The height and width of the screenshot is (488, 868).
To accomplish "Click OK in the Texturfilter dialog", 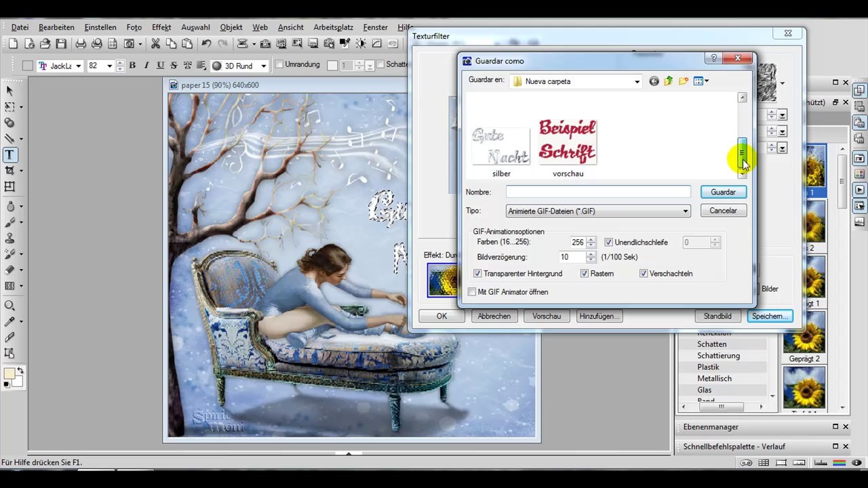I will [441, 316].
